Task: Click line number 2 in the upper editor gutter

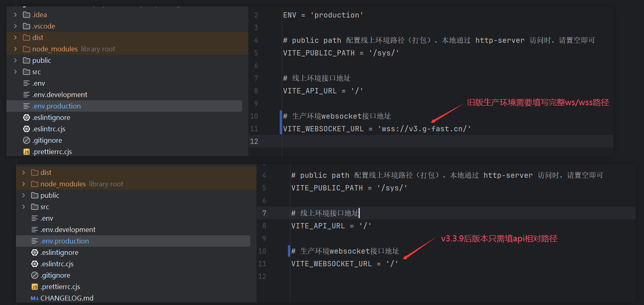Action: [256, 15]
